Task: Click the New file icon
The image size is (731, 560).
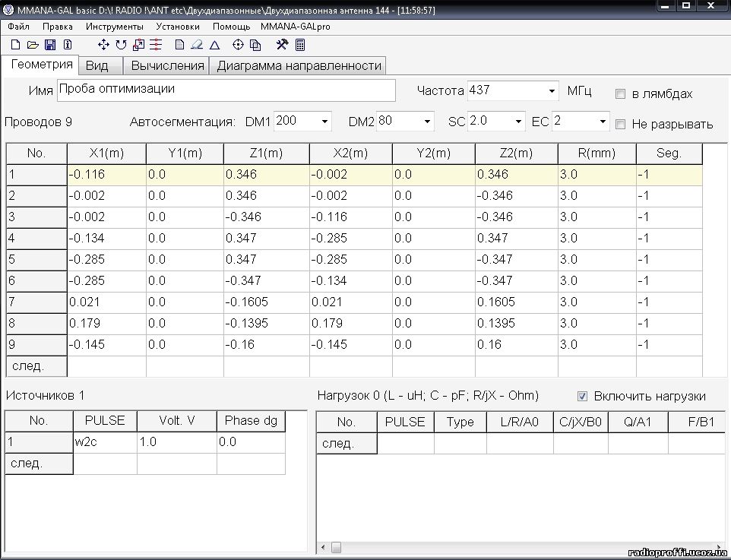Action: click(15, 45)
